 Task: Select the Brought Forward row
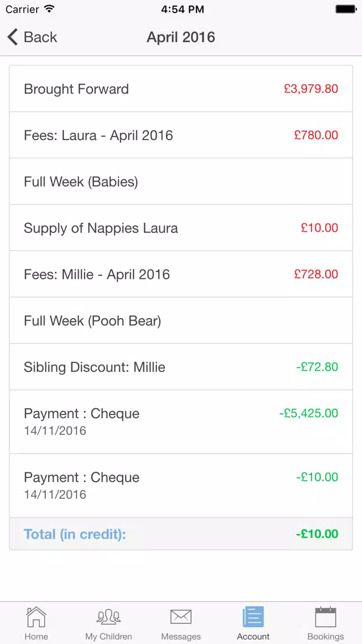click(181, 88)
